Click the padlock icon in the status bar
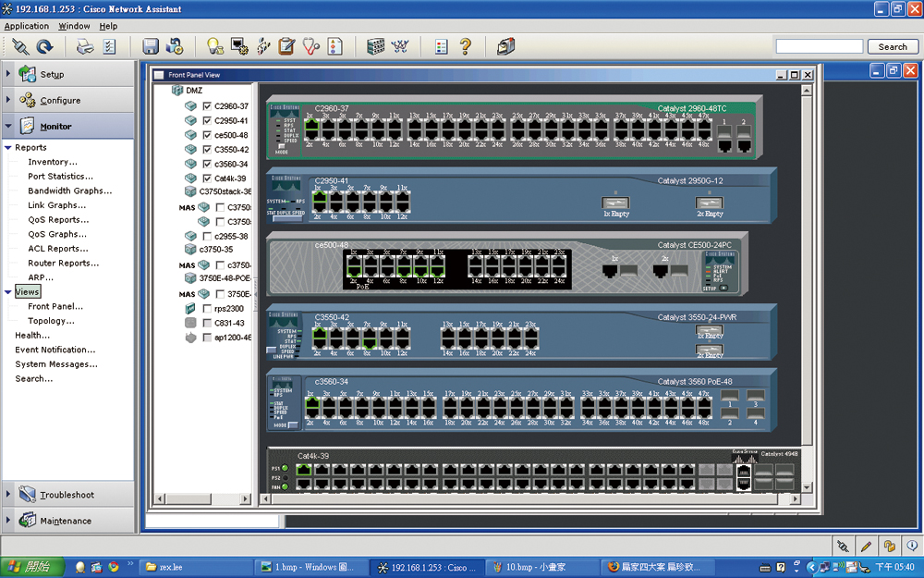 coord(889,546)
